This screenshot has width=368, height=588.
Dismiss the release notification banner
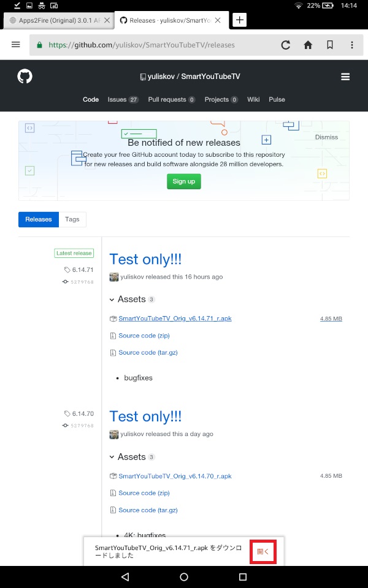pyautogui.click(x=326, y=137)
